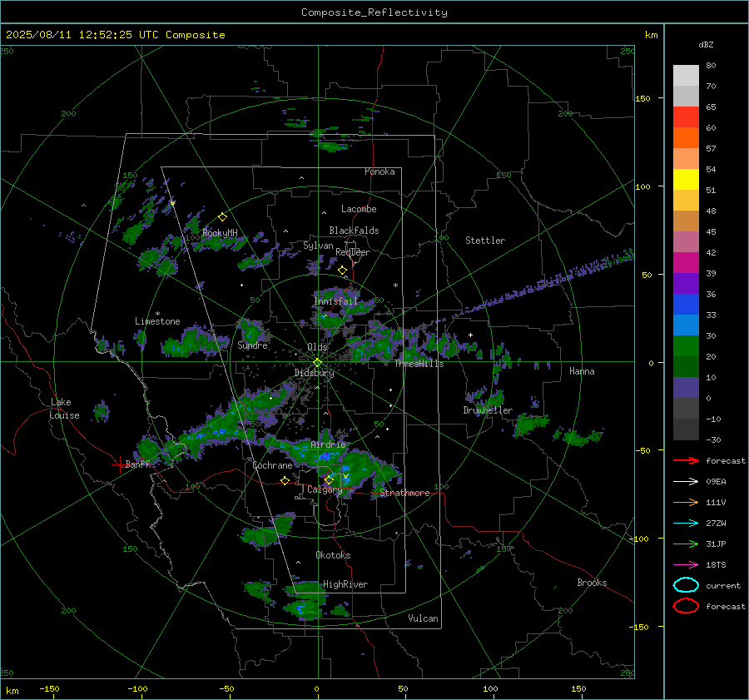This screenshot has width=749, height=700.
Task: Click the Limestone map label
Action: [x=157, y=321]
